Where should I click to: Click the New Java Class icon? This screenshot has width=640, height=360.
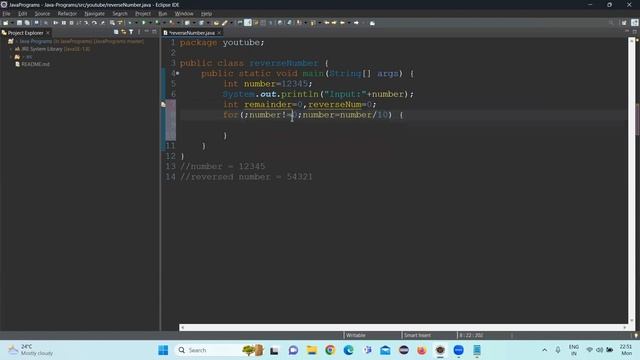(201, 23)
